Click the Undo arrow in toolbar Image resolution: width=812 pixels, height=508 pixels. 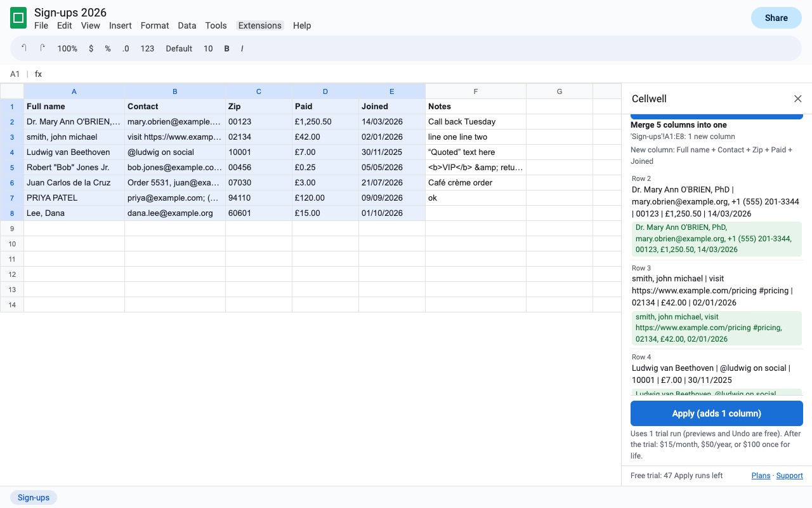[x=24, y=48]
